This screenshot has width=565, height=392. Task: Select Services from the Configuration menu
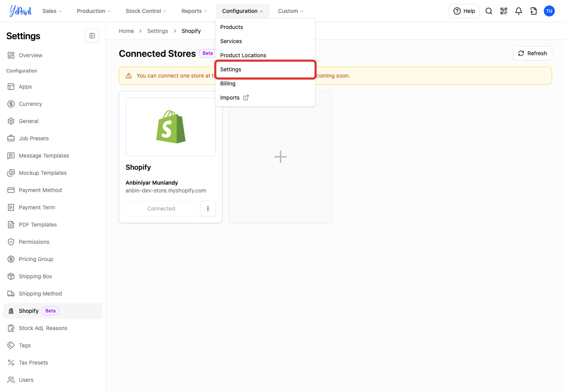click(265, 41)
